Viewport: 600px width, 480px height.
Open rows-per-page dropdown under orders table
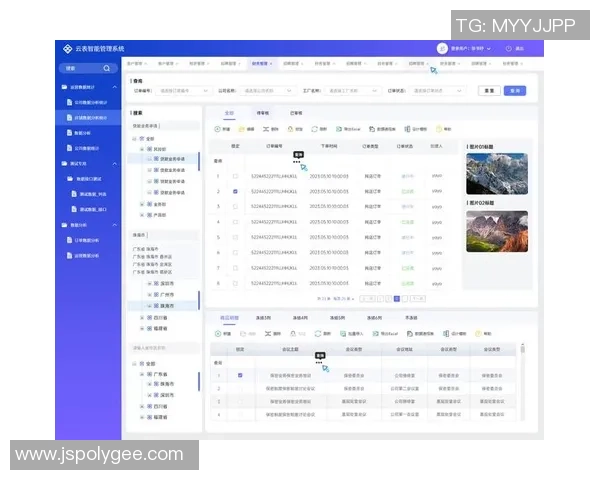344,299
